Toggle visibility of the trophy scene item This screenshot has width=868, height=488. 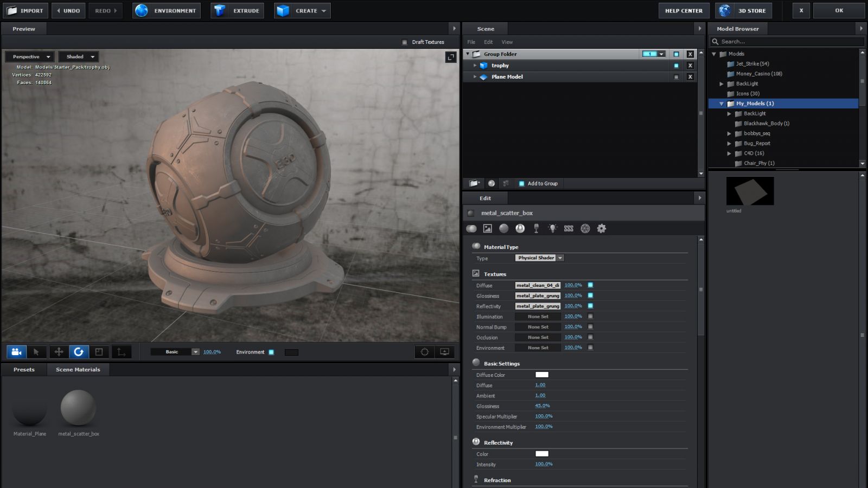coord(675,65)
